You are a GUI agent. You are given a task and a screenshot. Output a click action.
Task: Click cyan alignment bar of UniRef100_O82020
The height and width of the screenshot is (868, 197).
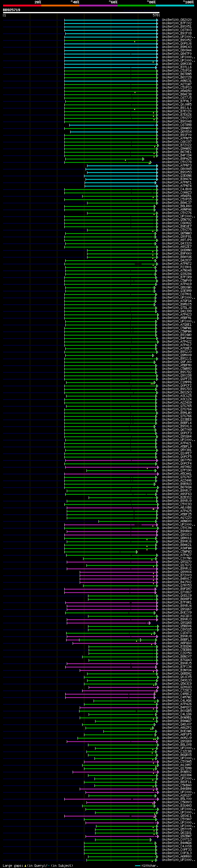point(111,20)
